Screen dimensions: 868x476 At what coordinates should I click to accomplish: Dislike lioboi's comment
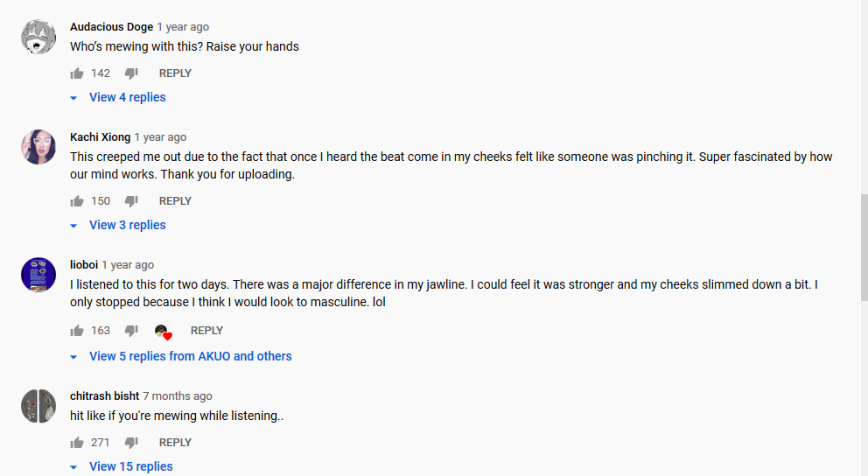tap(131, 331)
